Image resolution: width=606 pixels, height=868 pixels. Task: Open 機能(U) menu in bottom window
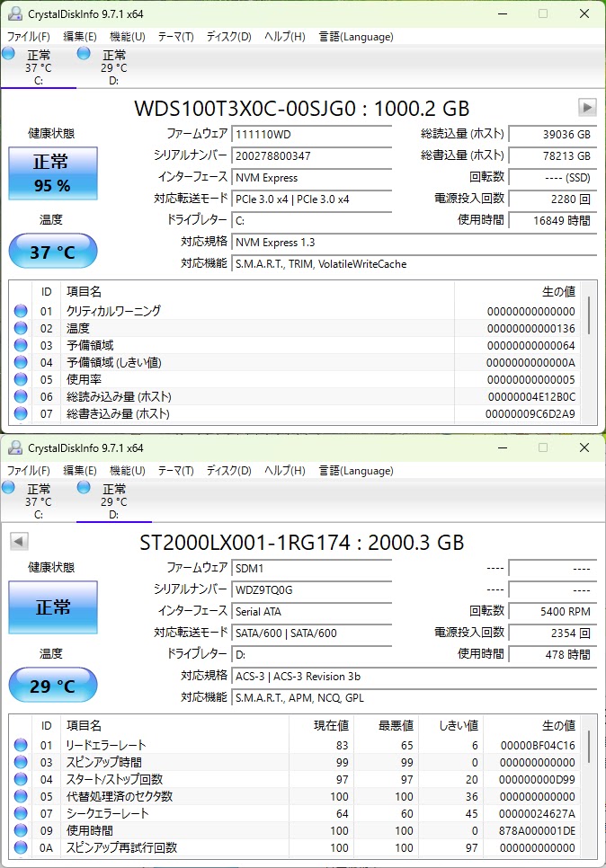(x=128, y=471)
